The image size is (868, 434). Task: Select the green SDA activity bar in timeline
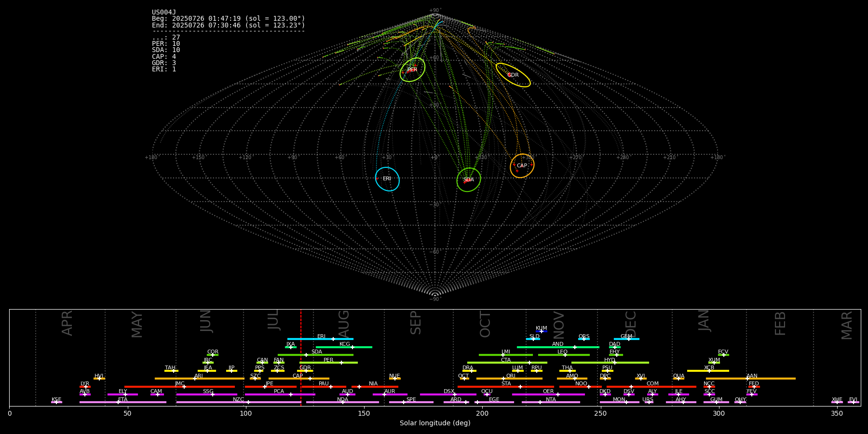coord(315,354)
